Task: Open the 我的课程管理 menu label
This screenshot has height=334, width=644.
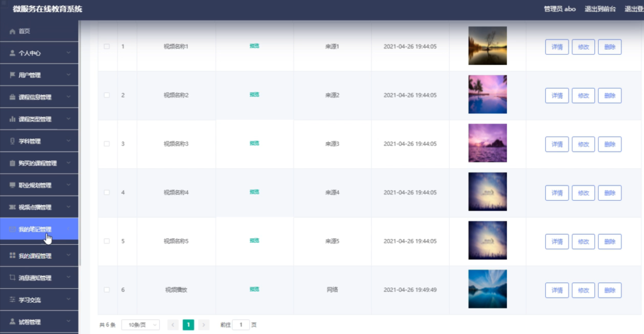Action: 35,256
